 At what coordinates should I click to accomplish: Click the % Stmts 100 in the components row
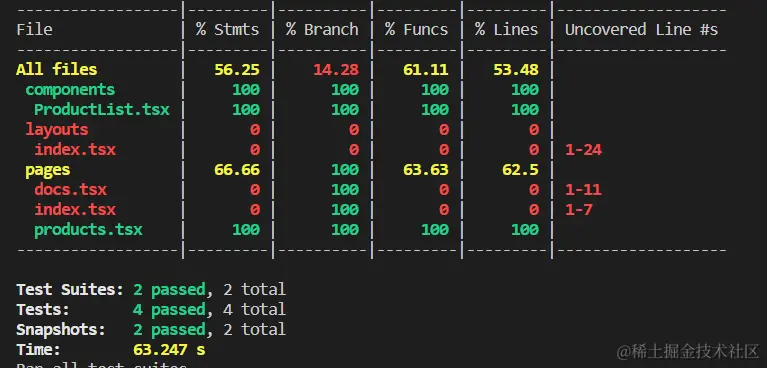pos(246,90)
